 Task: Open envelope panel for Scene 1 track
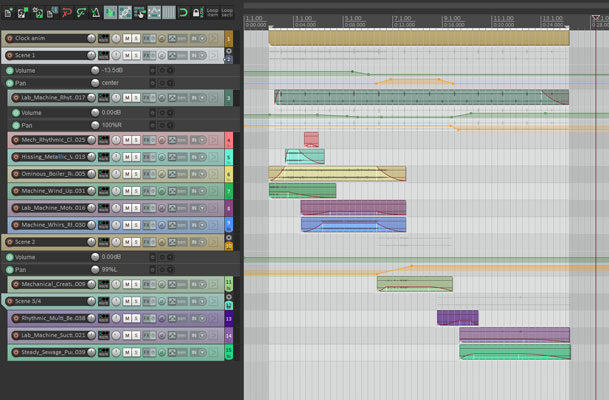click(x=172, y=56)
